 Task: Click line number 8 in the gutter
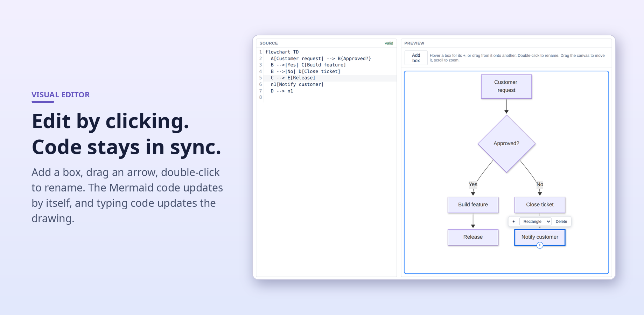(260, 97)
